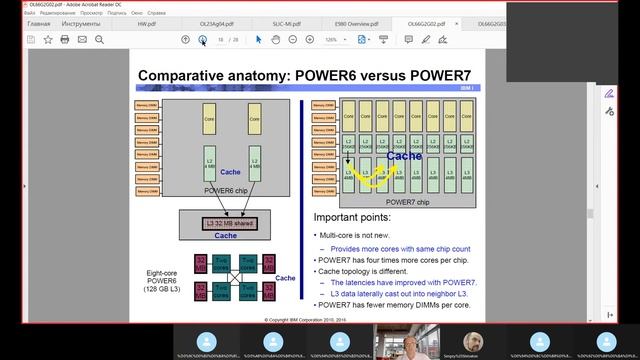Click the purple pen icon in right pane
The width and height of the screenshot is (640, 360).
[609, 94]
